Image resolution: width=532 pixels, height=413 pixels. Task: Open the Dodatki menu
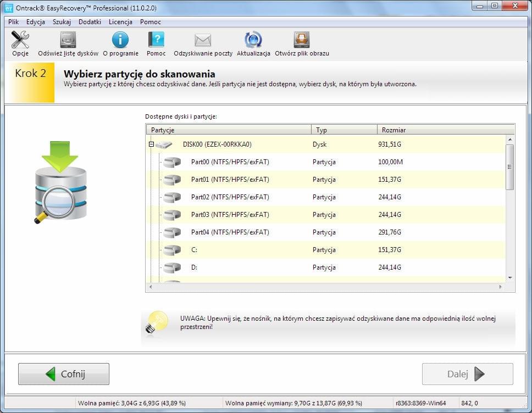click(x=90, y=21)
